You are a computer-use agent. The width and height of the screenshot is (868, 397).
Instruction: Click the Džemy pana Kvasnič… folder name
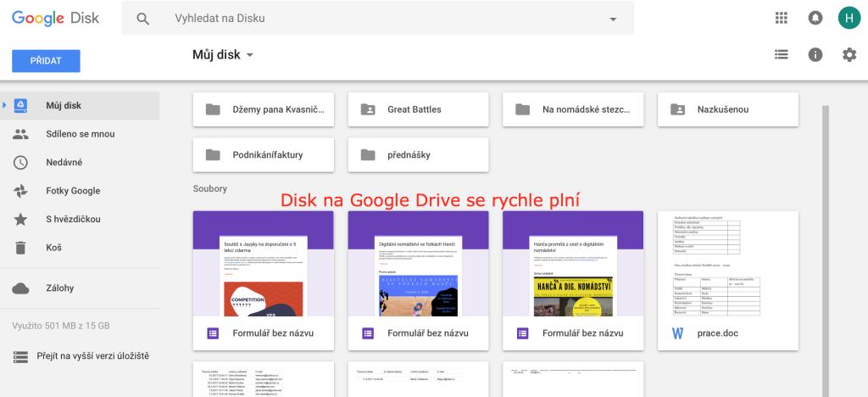tap(278, 109)
